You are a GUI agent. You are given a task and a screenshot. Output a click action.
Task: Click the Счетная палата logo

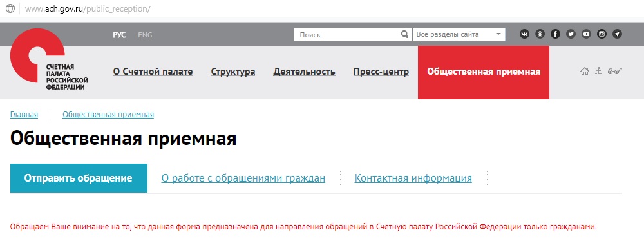tap(49, 59)
